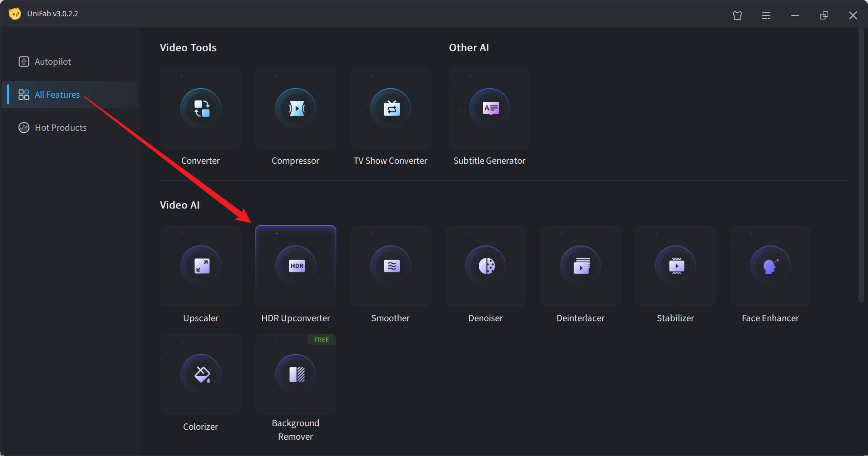This screenshot has width=868, height=456.
Task: Click the Video Tools heading
Action: [188, 47]
